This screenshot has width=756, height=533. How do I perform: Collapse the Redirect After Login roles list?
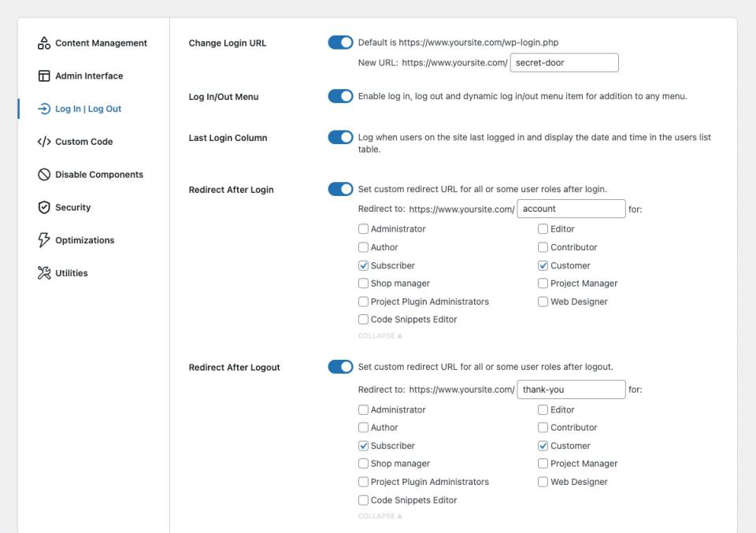(x=380, y=336)
